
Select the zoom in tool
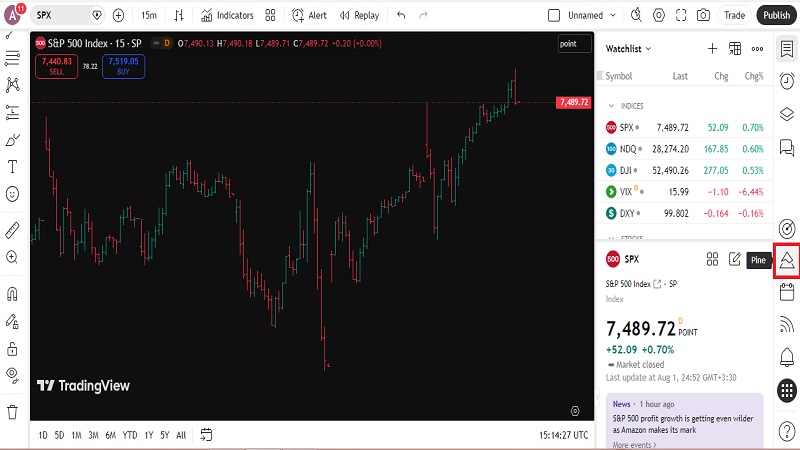point(12,257)
